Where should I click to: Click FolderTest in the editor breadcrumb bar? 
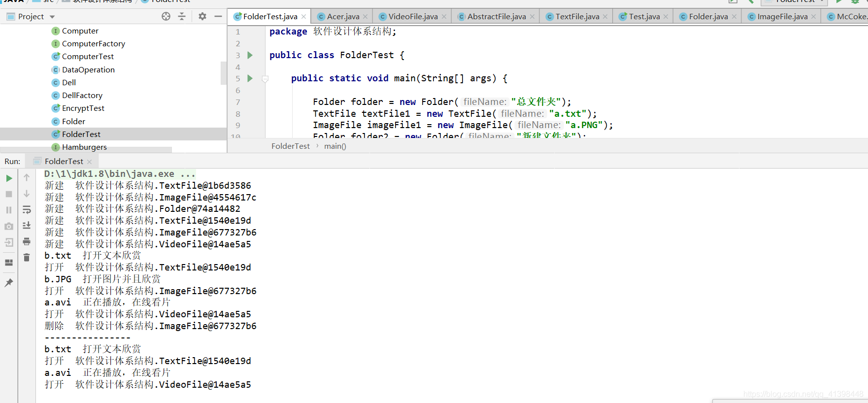click(291, 146)
